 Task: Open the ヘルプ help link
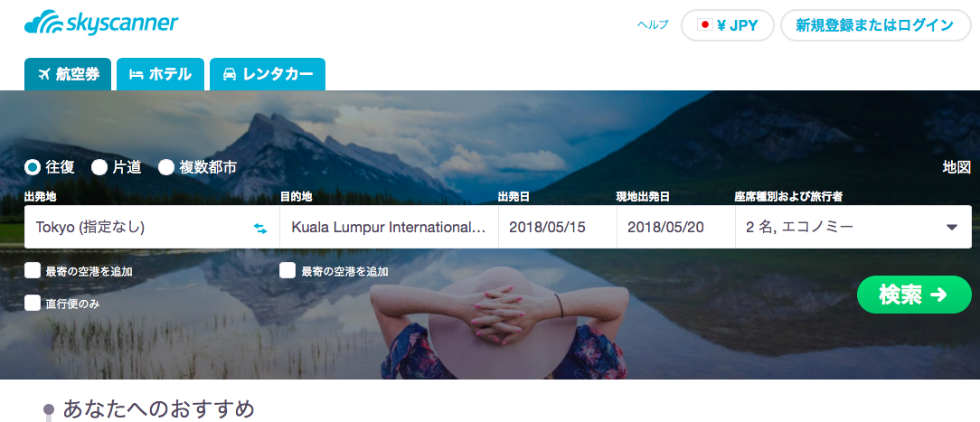653,25
